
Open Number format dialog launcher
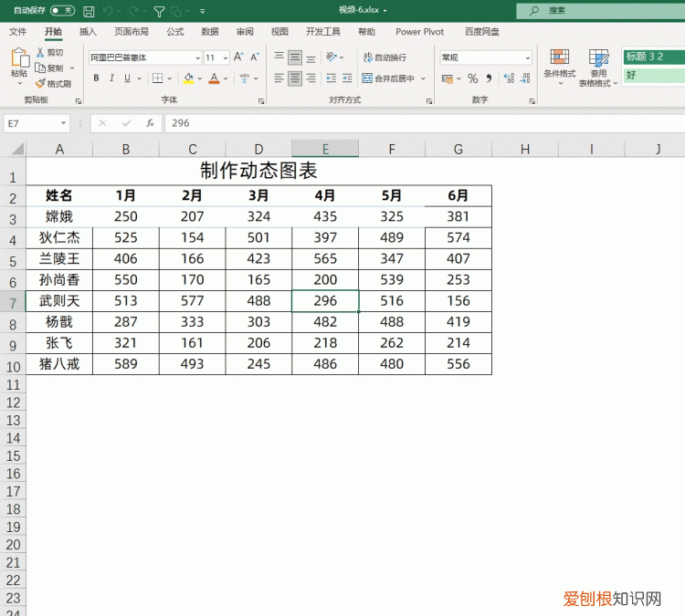pos(532,101)
